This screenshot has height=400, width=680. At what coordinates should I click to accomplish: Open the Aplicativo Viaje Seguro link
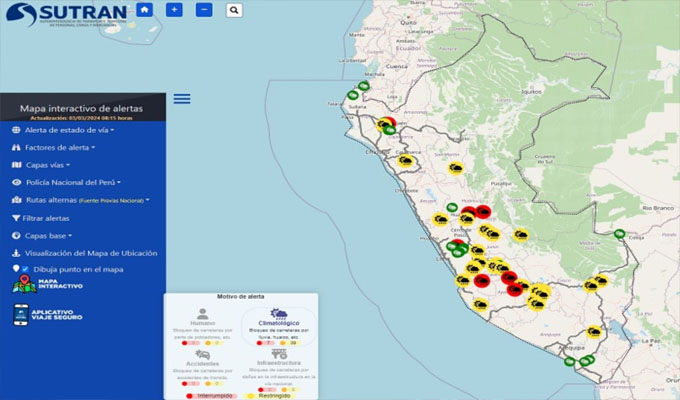[48, 315]
